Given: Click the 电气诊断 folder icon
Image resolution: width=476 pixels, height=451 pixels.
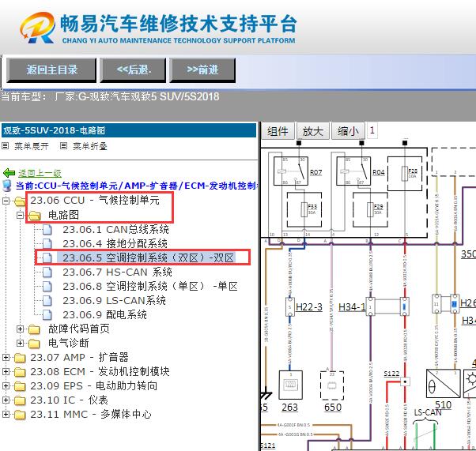Looking at the screenshot, I should [34, 344].
